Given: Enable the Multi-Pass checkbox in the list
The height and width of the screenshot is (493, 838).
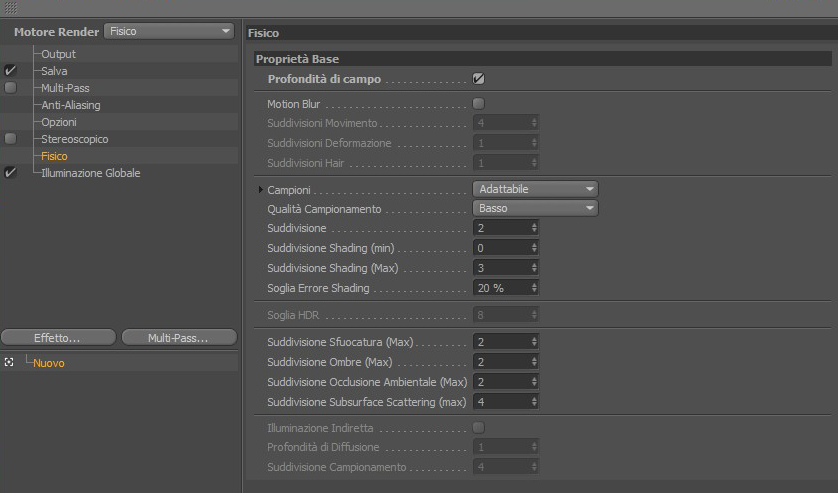Looking at the screenshot, I should tap(10, 88).
